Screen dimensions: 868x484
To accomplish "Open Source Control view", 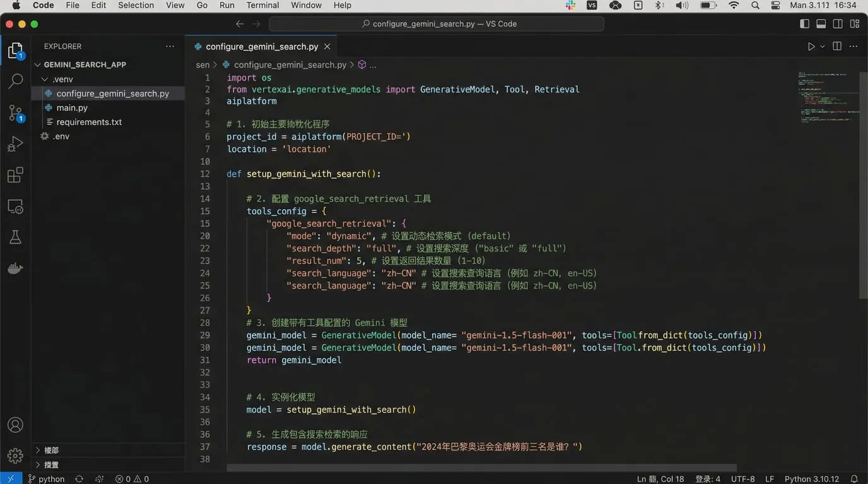I will tap(16, 113).
